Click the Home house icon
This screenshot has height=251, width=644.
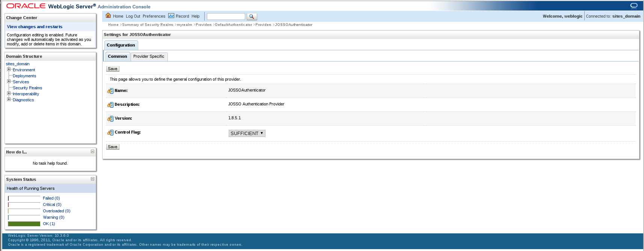tap(108, 16)
